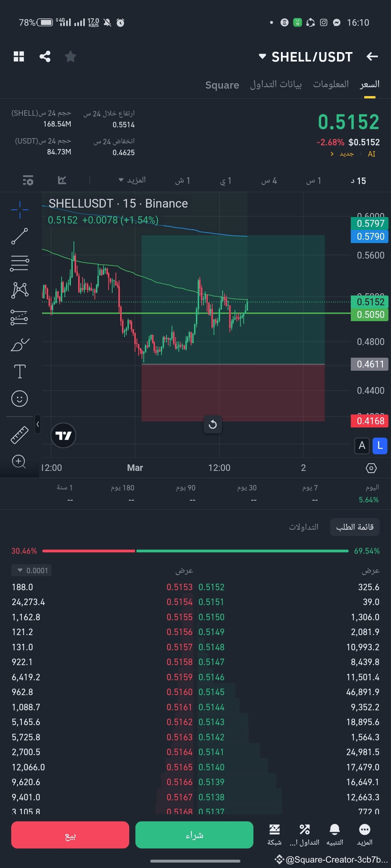Toggle log scale L button
The height and width of the screenshot is (868, 391).
point(380,446)
